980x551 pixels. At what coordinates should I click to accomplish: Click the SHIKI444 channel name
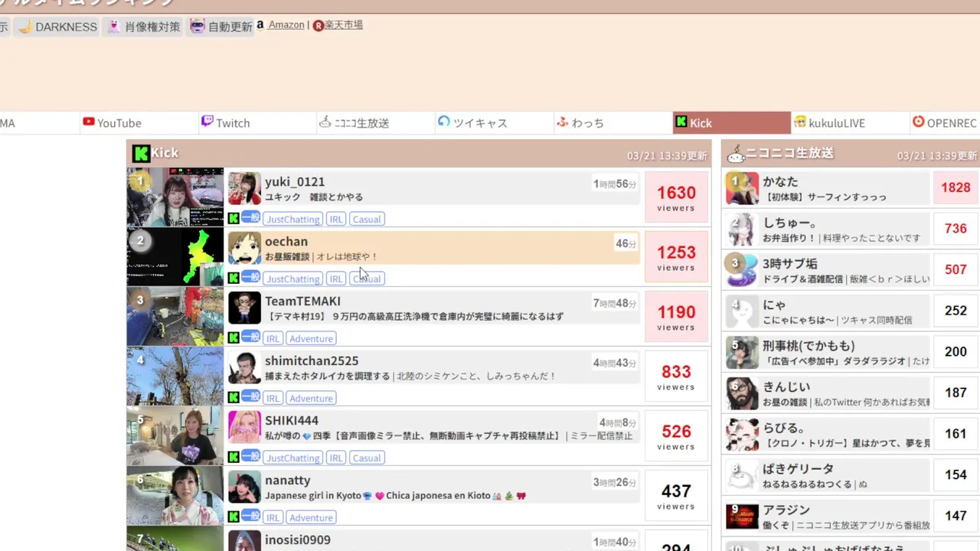[x=292, y=421]
